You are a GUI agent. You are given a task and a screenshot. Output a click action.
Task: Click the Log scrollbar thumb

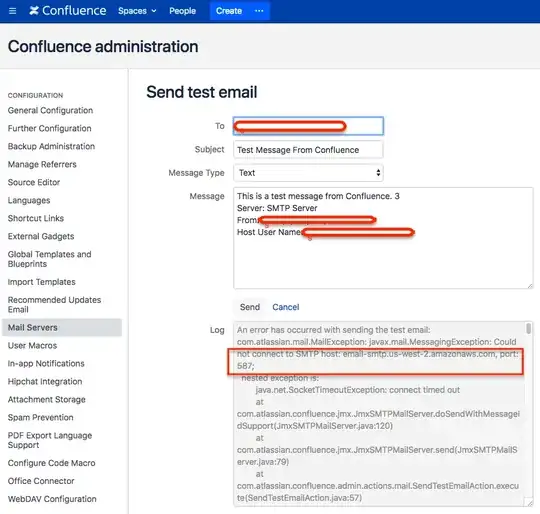(x=528, y=328)
